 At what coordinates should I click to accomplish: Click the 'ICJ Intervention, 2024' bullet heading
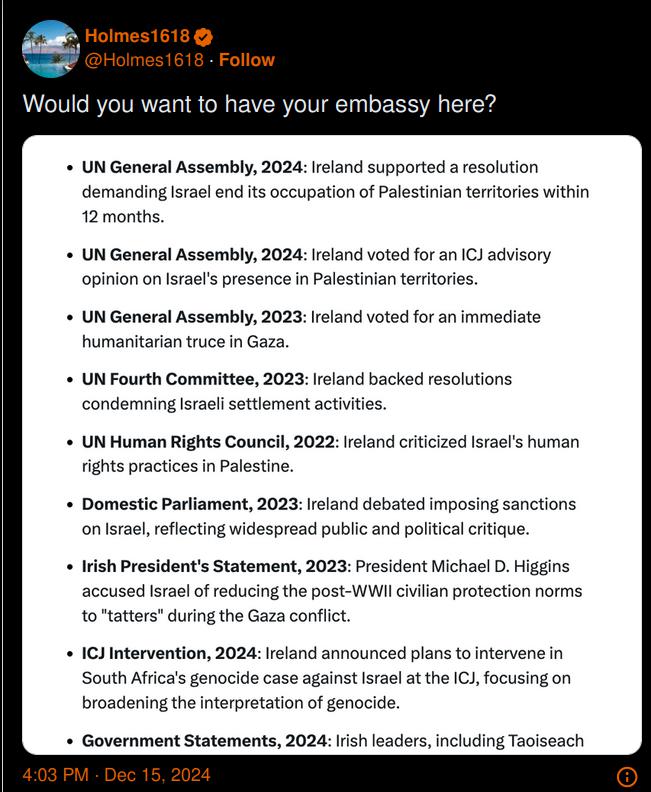click(x=169, y=653)
